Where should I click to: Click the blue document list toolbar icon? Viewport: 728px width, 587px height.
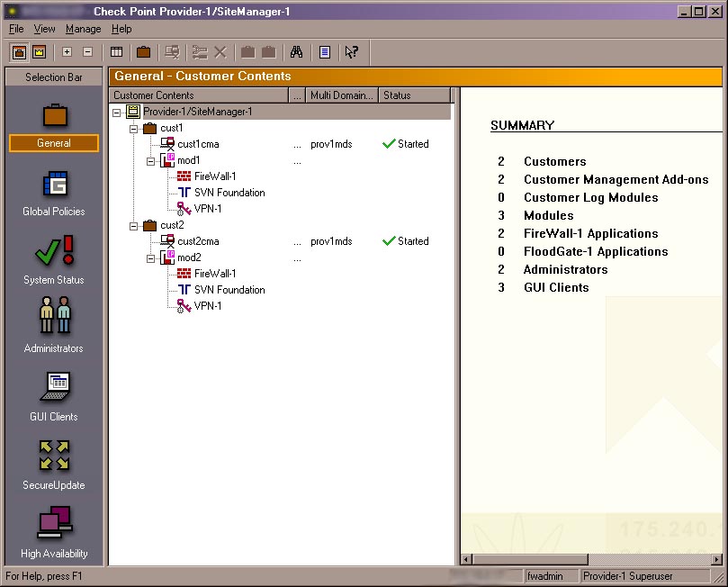pos(325,52)
